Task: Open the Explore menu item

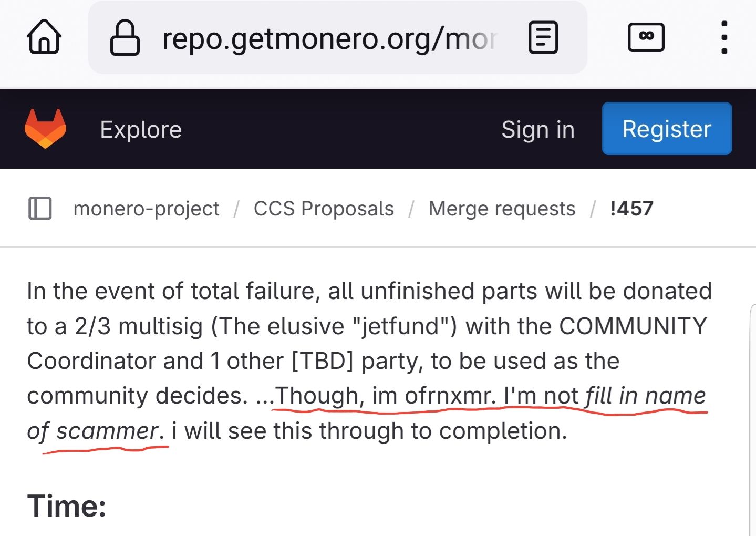Action: [141, 130]
